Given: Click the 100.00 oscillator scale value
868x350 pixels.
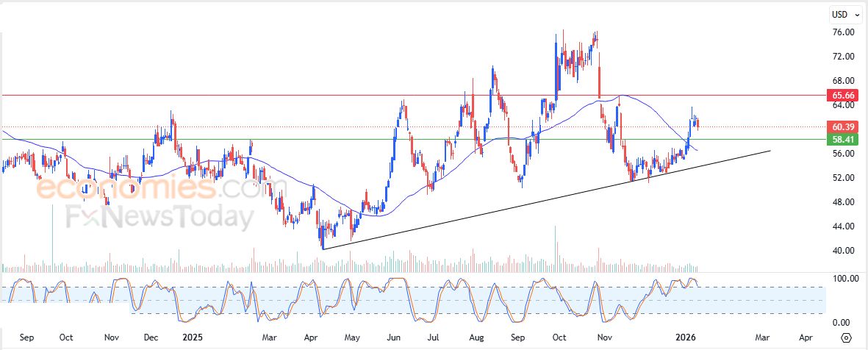Looking at the screenshot, I should click(844, 279).
